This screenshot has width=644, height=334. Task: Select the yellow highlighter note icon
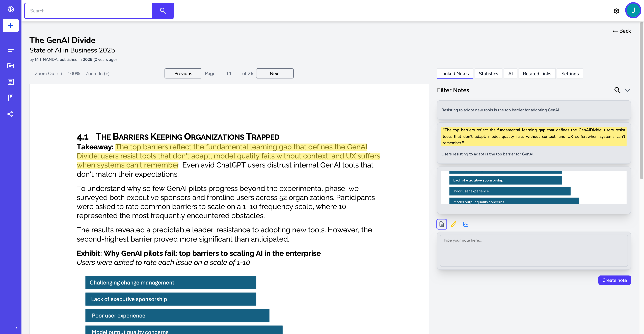[453, 224]
